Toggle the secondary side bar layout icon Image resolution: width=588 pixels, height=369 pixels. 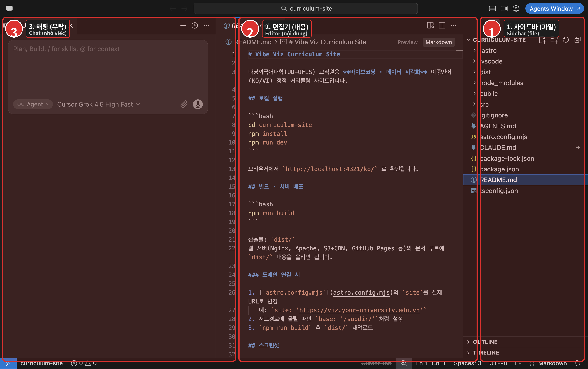[504, 9]
